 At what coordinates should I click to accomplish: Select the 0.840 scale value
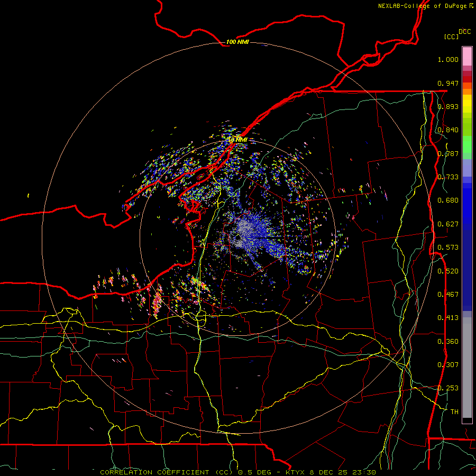click(x=448, y=130)
